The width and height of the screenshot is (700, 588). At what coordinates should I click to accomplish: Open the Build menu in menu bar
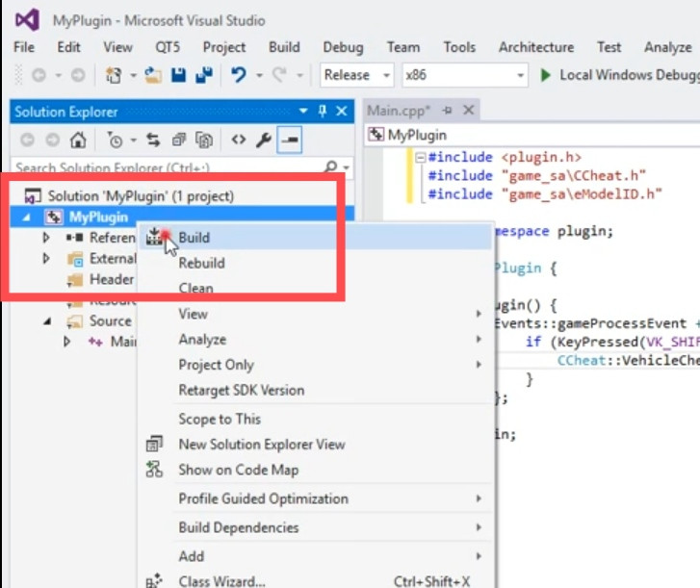pos(284,47)
